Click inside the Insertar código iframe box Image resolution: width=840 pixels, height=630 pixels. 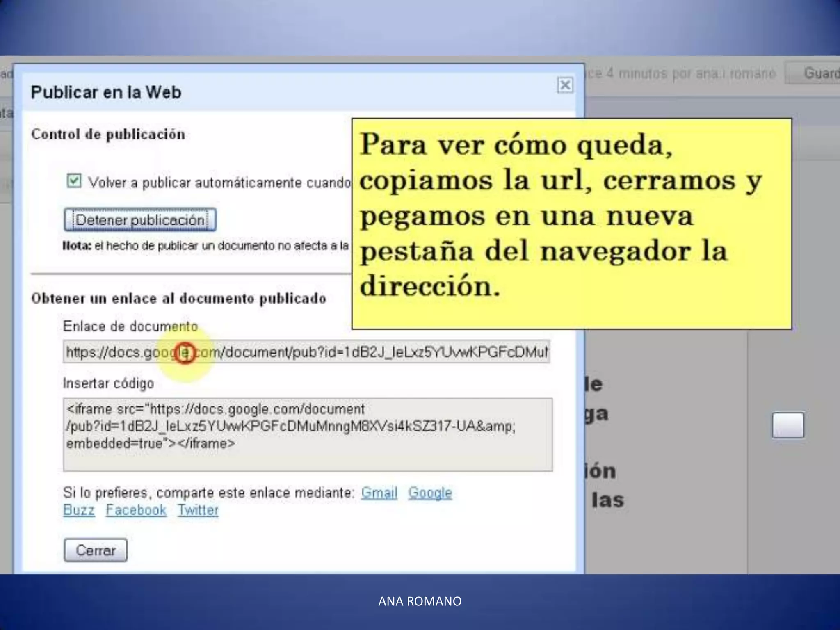[308, 434]
